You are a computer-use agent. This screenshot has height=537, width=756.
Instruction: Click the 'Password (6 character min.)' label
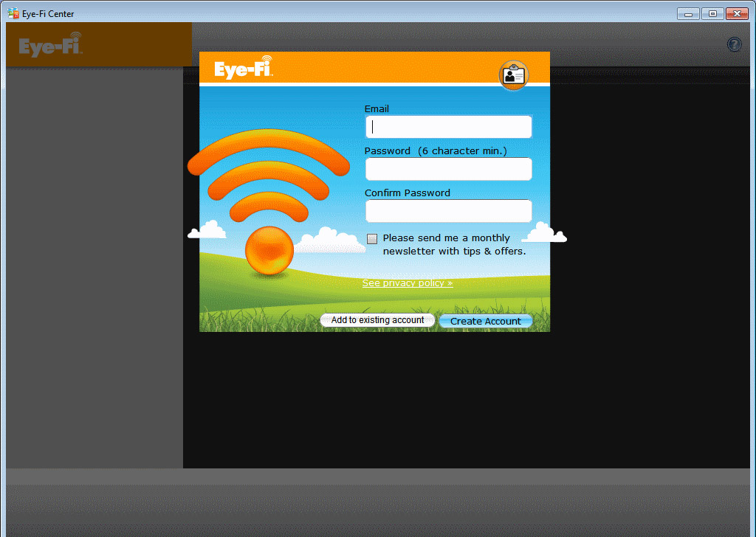pos(436,150)
